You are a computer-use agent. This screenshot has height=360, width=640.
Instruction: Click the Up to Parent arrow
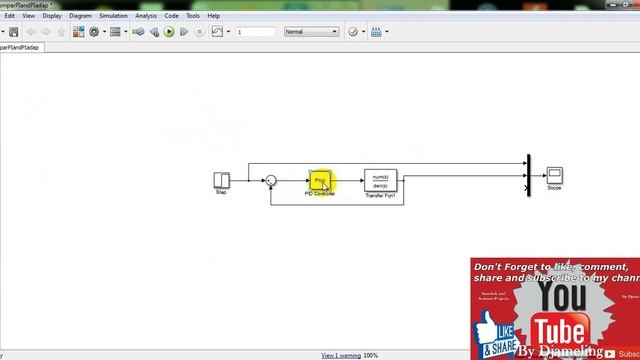click(x=61, y=32)
